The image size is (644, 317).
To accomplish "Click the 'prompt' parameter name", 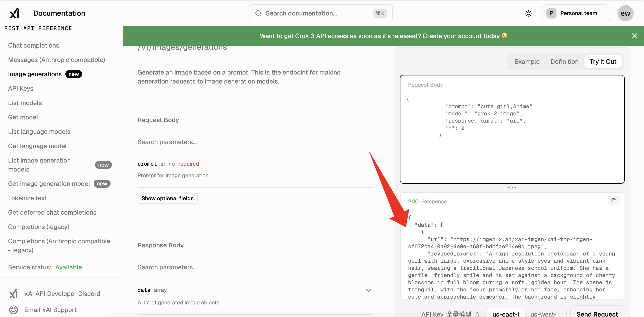I will [147, 164].
